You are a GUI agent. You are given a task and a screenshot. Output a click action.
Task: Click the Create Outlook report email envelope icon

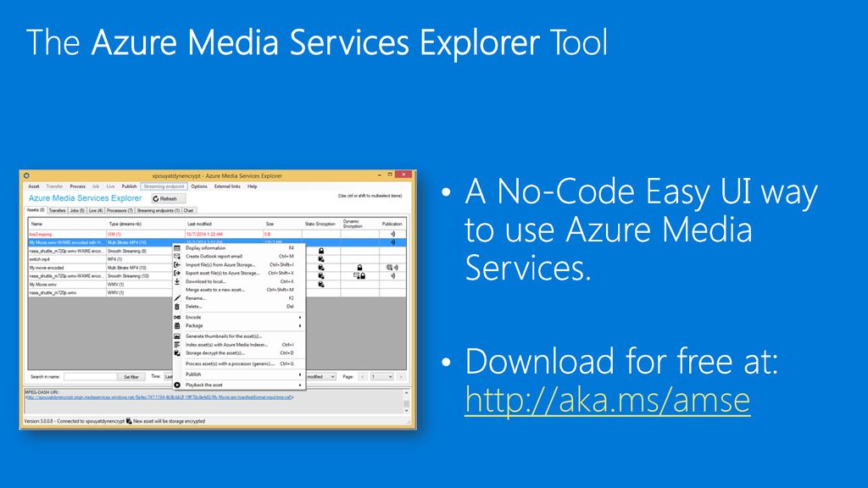pyautogui.click(x=177, y=256)
